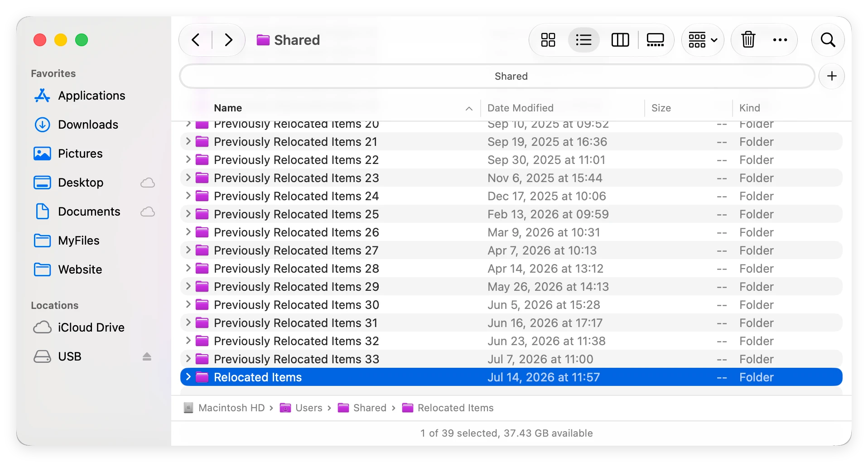Sort by Size column
The width and height of the screenshot is (868, 462).
click(x=661, y=108)
